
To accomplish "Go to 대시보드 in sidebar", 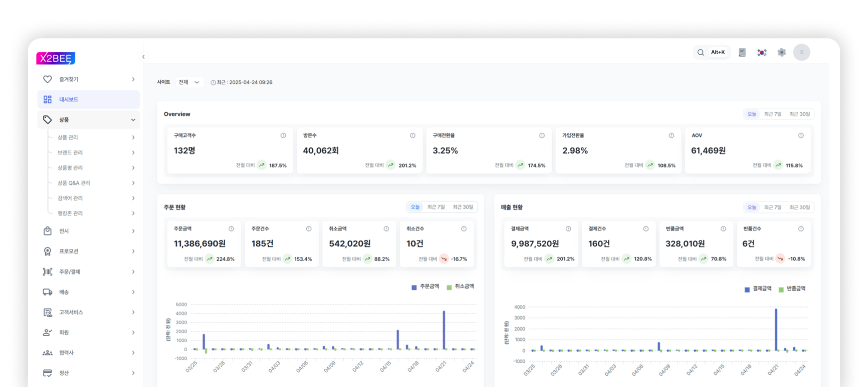I will click(89, 99).
